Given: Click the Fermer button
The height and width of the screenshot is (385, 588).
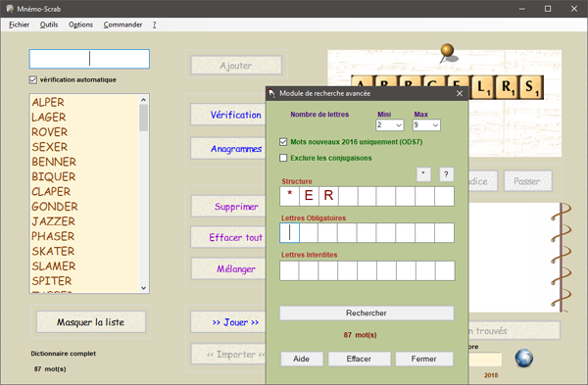Looking at the screenshot, I should point(423,359).
